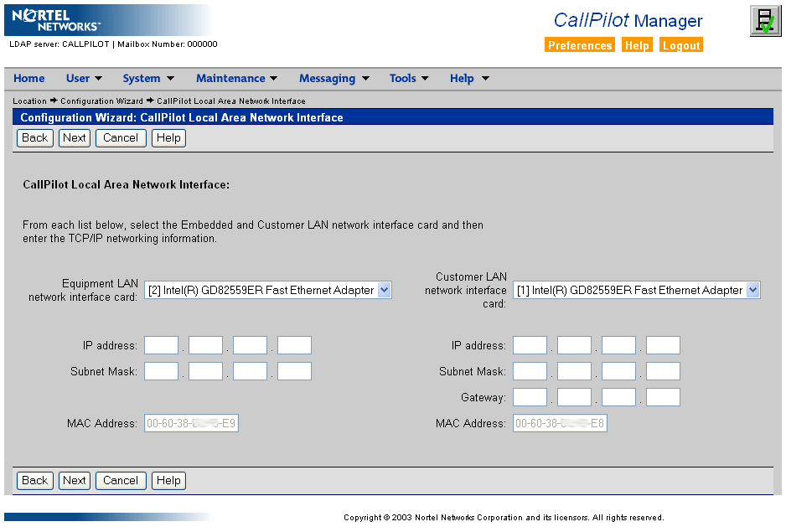The image size is (786, 532).
Task: Click third octet of the Gateway field
Action: (618, 398)
